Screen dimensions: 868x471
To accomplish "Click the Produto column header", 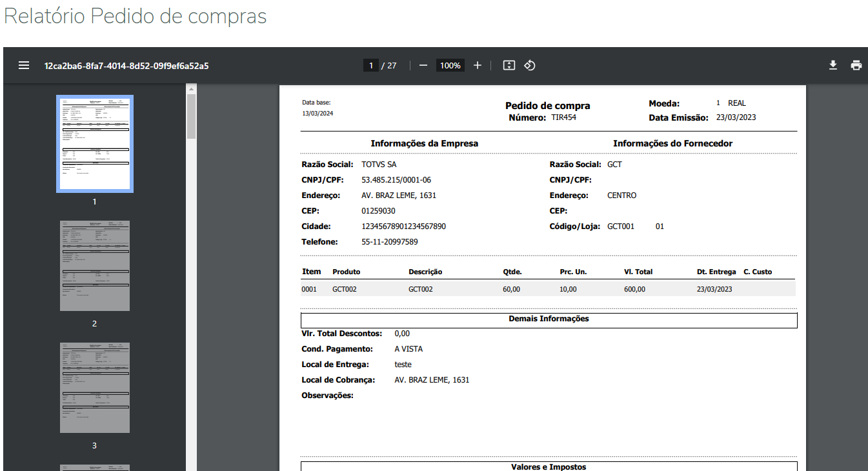I will tap(347, 272).
